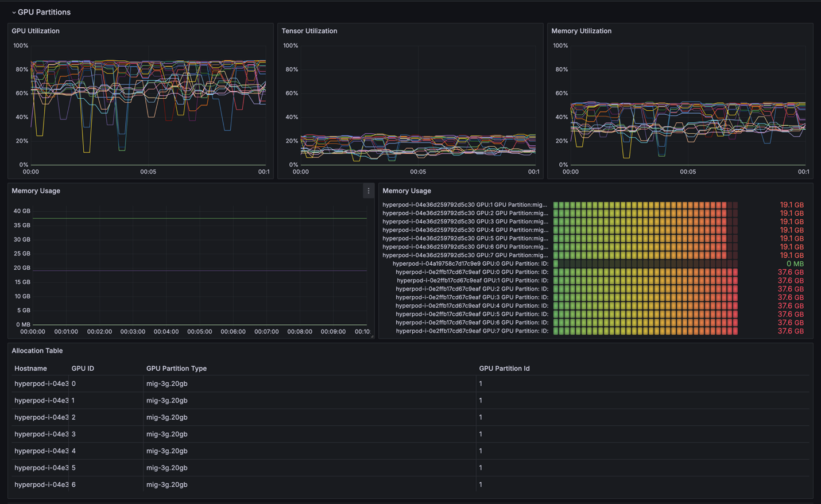Click the topmost 19.1 GB bar gauge value
The image size is (821, 504).
pos(791,205)
